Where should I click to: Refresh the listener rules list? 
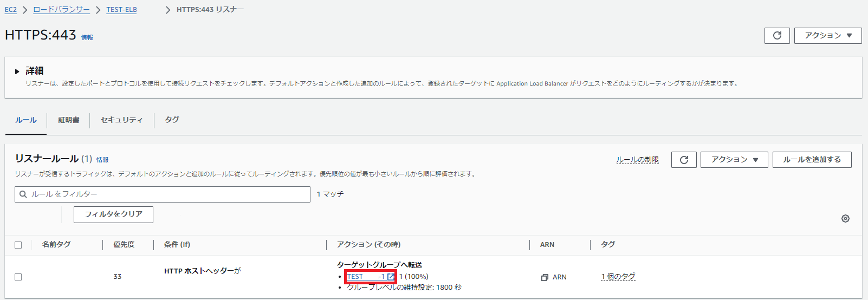(x=684, y=160)
